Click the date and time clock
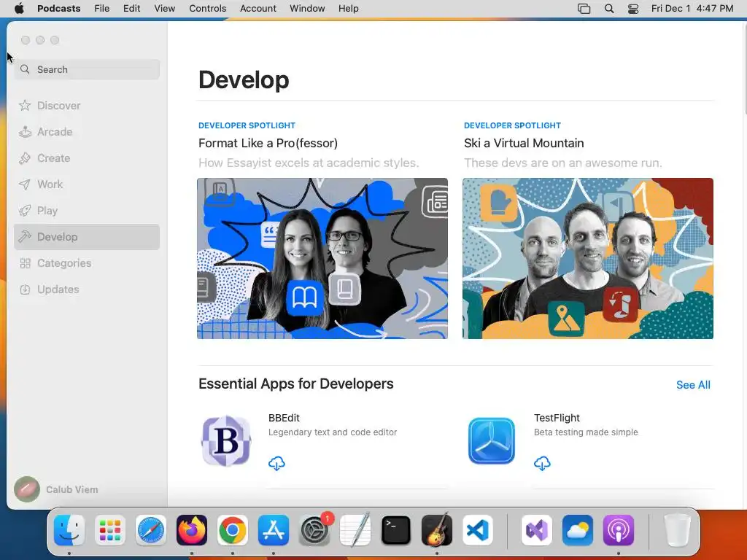The height and width of the screenshot is (560, 747). coord(692,9)
